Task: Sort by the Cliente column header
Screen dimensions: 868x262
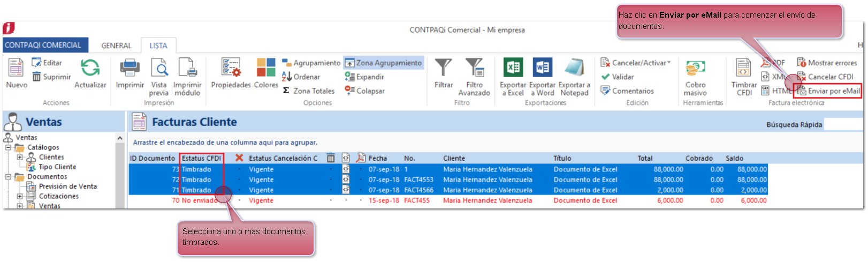Action: tap(454, 158)
